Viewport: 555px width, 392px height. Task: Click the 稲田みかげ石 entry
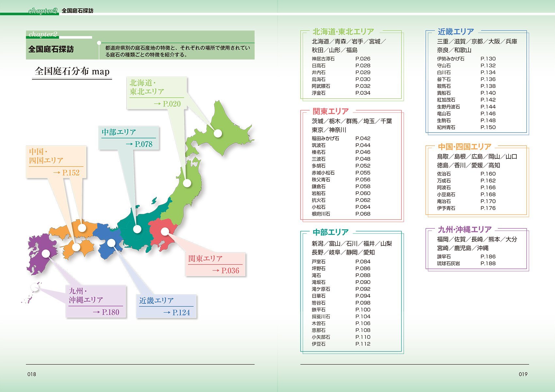pyautogui.click(x=341, y=139)
